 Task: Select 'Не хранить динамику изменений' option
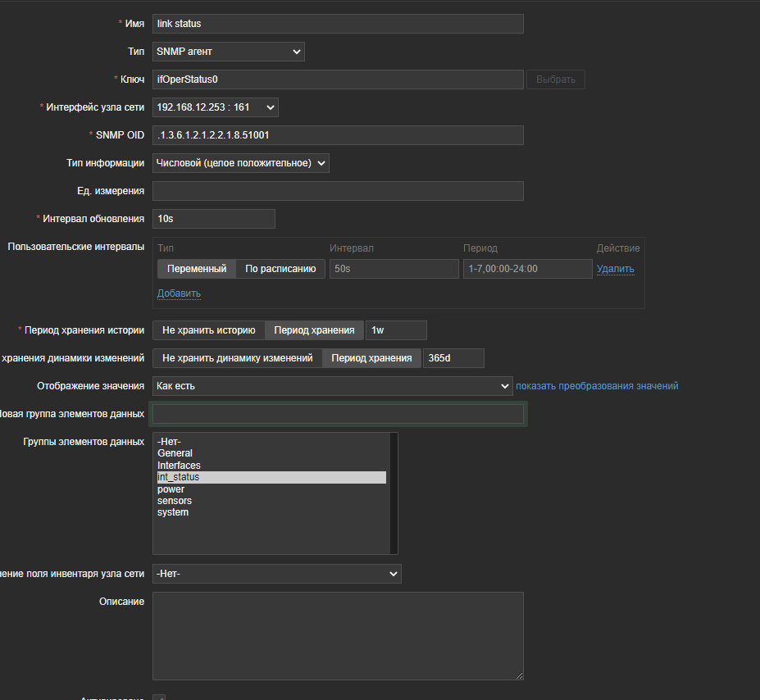click(237, 358)
